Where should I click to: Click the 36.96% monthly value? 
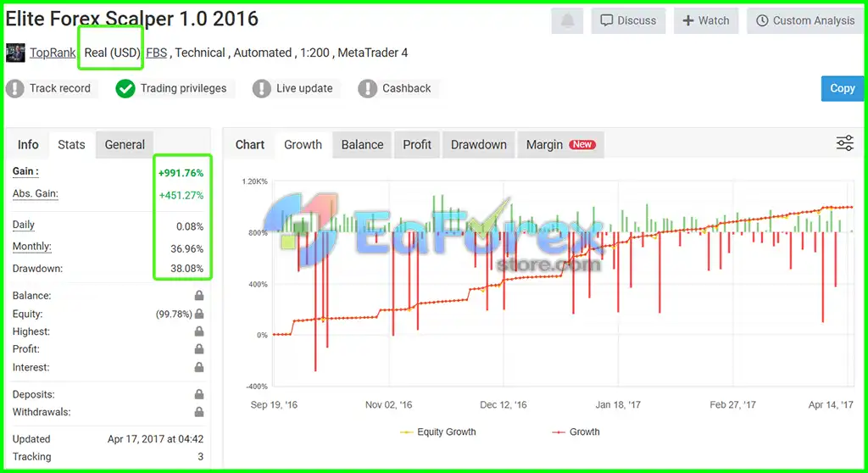tap(186, 248)
